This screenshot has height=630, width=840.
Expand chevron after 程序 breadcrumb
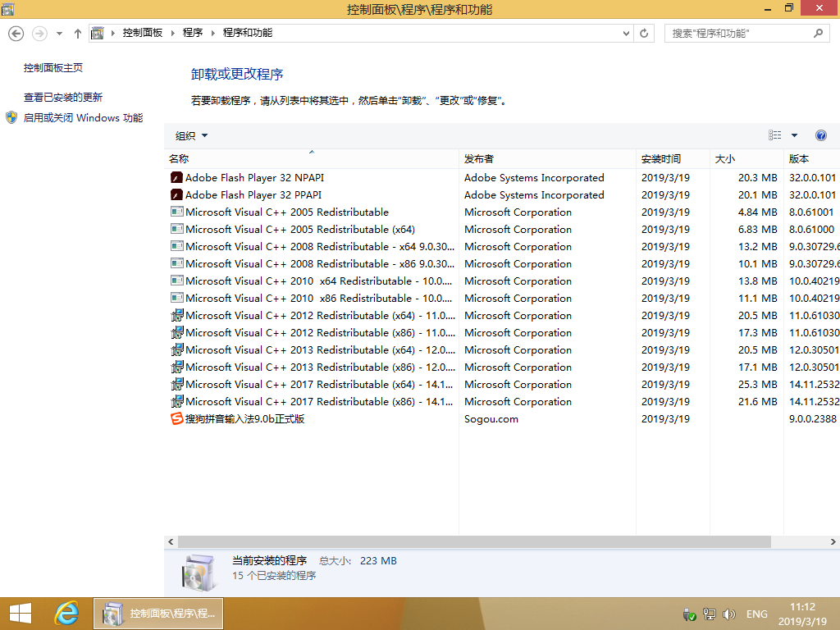pyautogui.click(x=212, y=33)
